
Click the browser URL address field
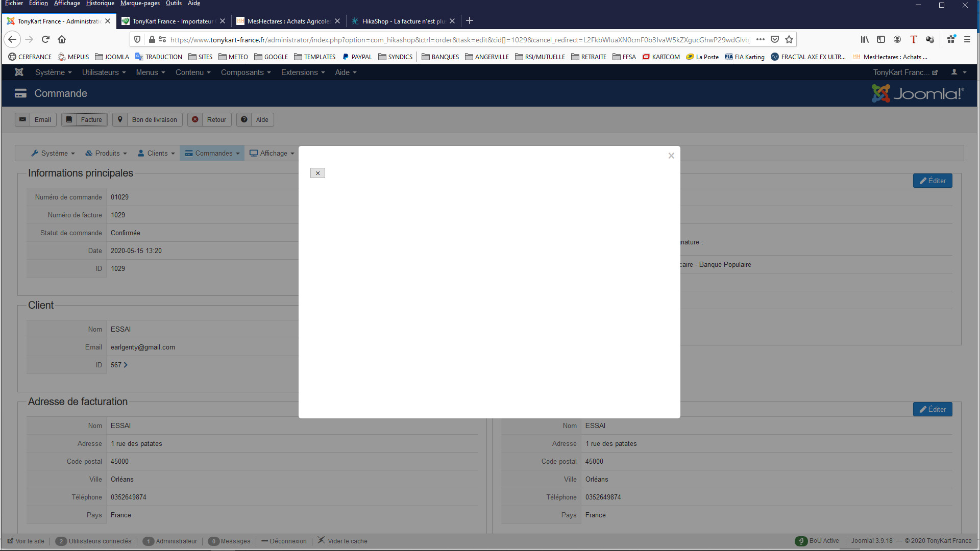(459, 40)
